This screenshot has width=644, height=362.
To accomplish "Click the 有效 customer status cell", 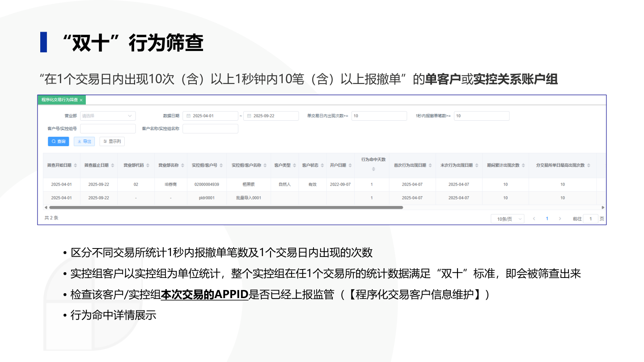I will [312, 184].
